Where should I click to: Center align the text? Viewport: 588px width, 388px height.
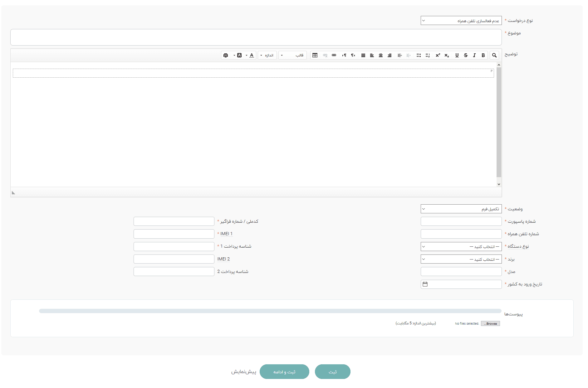(380, 55)
